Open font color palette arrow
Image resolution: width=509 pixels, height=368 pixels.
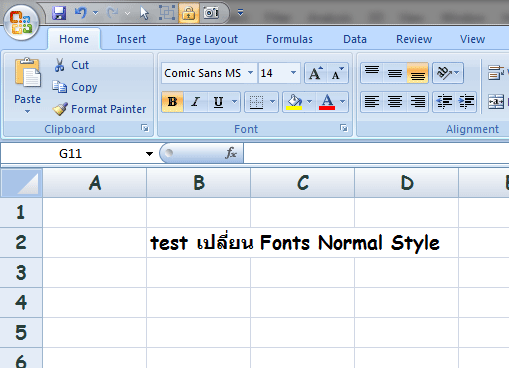[x=343, y=102]
